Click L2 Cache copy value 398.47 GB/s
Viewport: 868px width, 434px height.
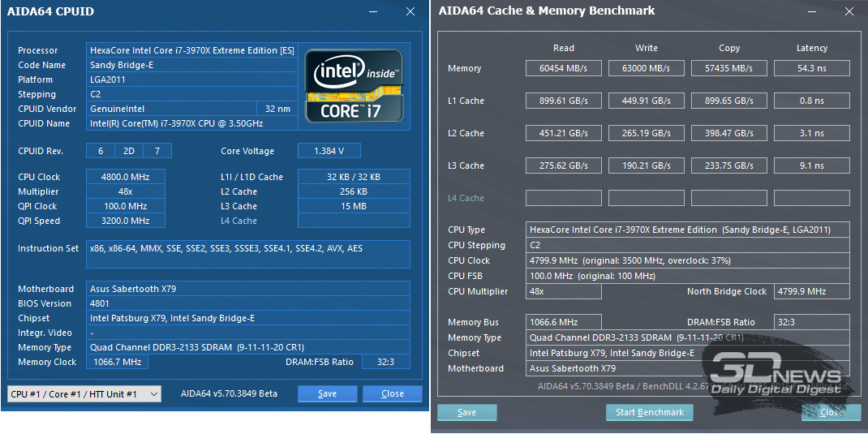729,133
